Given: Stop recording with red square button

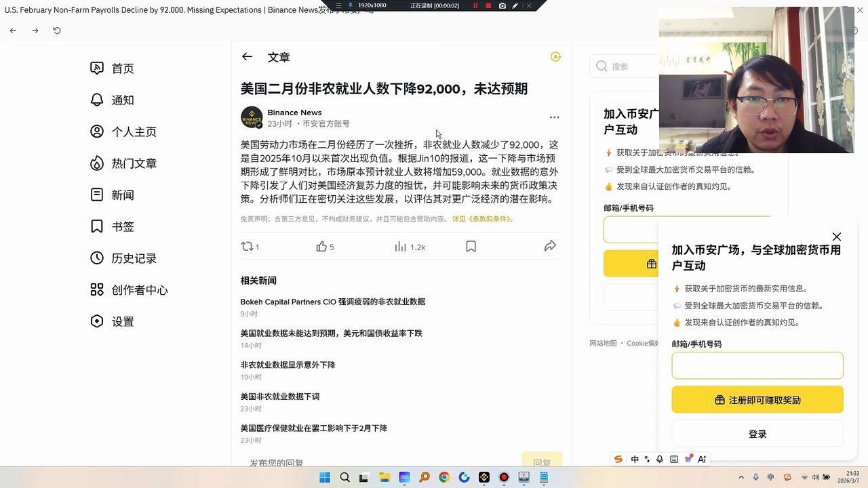Looking at the screenshot, I should [488, 5].
